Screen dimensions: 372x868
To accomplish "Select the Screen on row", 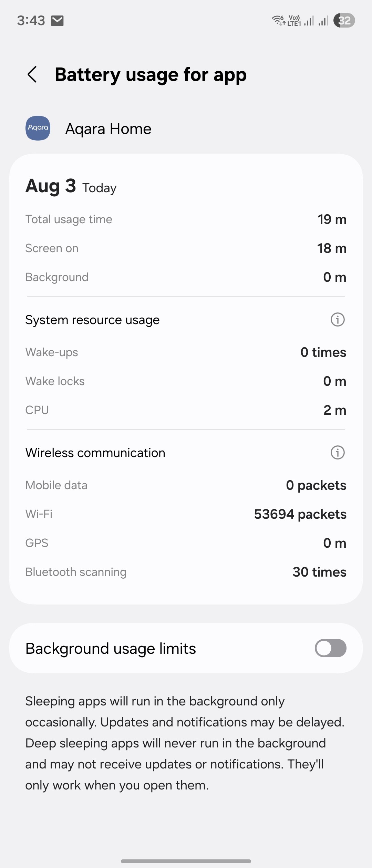I will 186,248.
